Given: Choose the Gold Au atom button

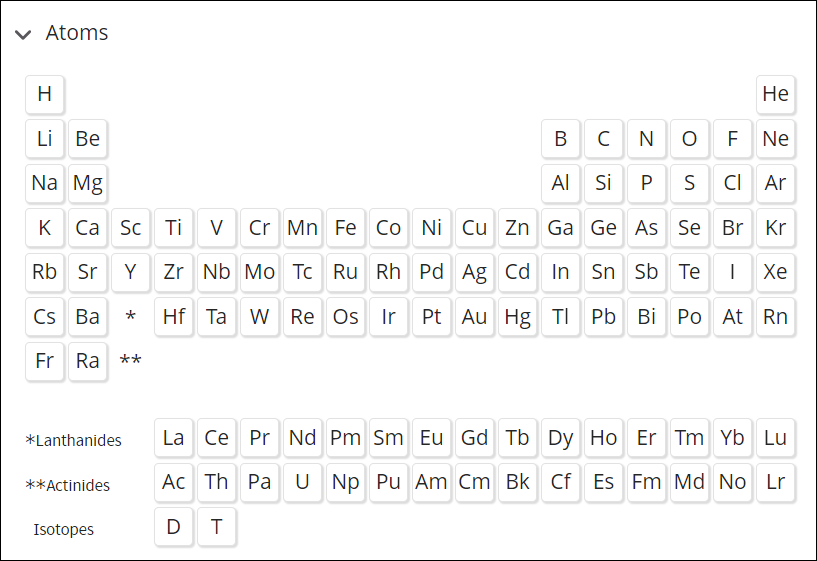Looking at the screenshot, I should pos(474,317).
